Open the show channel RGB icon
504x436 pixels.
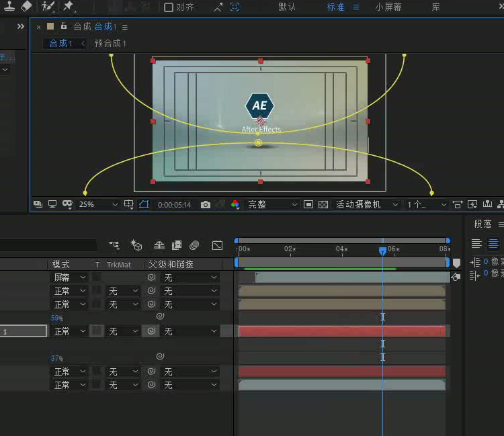(235, 204)
